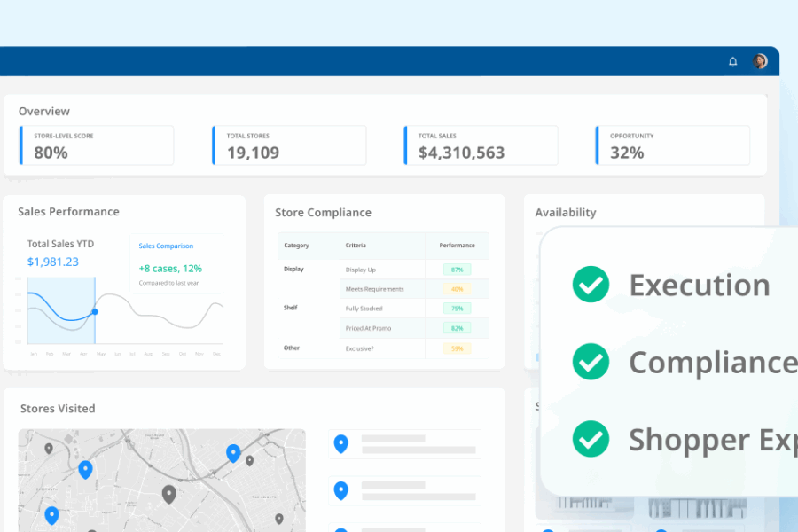Screen dimensions: 798x532
Task: Click the Criteria column header
Action: click(356, 246)
